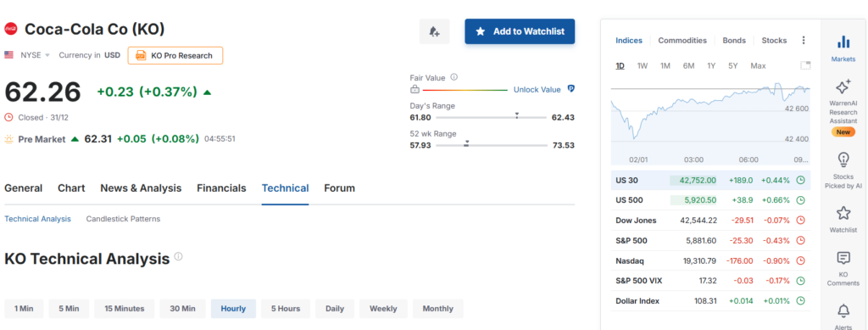The width and height of the screenshot is (868, 330).
Task: Set chart range to 1D
Action: pyautogui.click(x=620, y=66)
